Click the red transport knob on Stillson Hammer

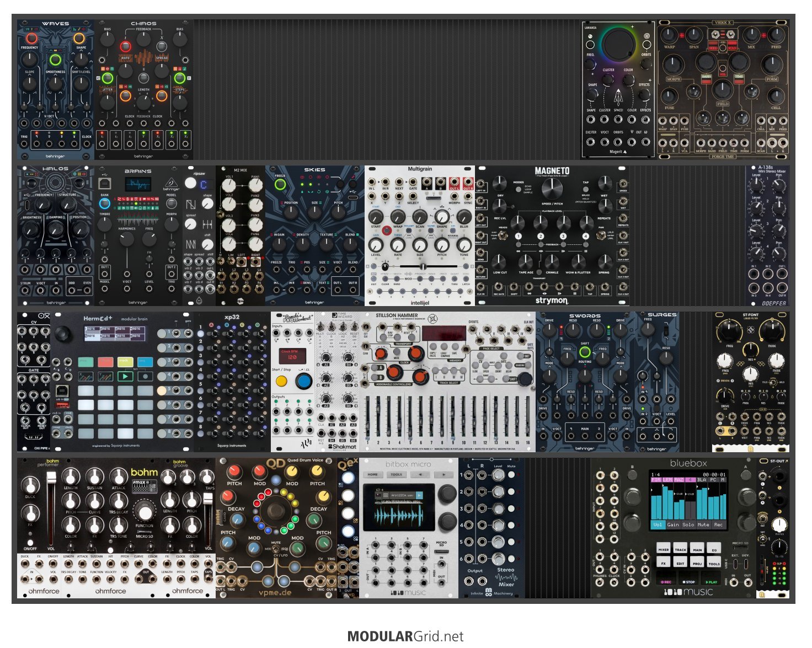click(381, 354)
